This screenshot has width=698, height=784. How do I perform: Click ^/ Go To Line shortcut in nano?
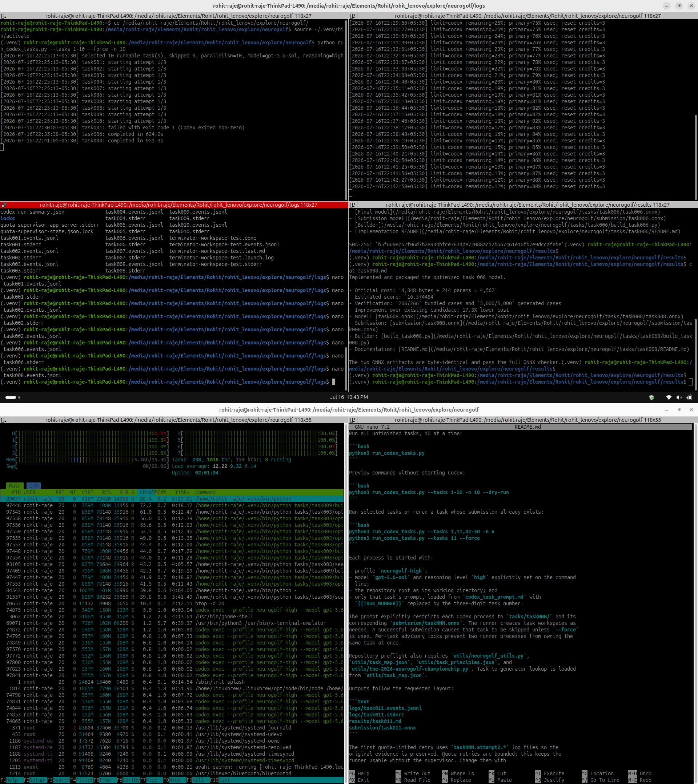pos(601,780)
